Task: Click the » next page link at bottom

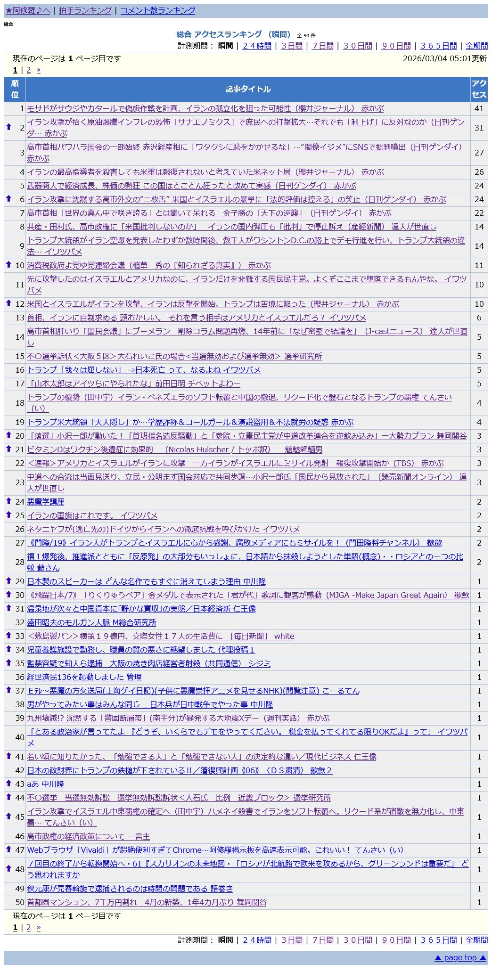Action: pos(38,928)
